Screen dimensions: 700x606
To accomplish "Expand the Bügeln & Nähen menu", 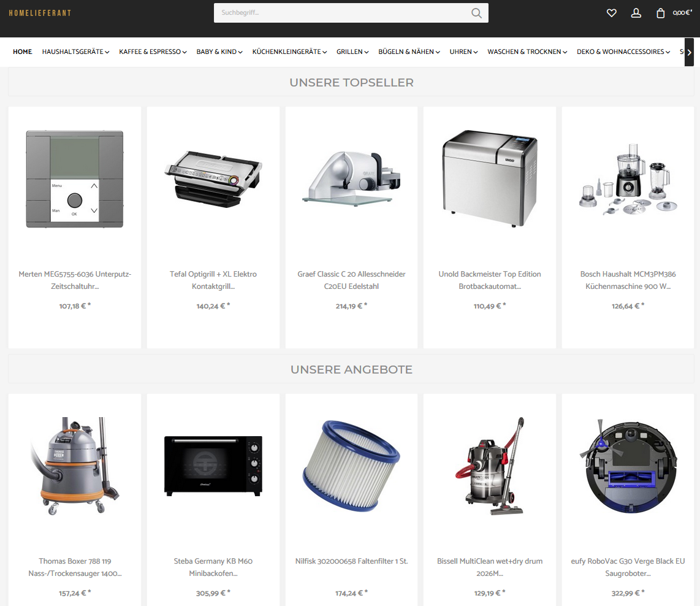I will [x=409, y=52].
